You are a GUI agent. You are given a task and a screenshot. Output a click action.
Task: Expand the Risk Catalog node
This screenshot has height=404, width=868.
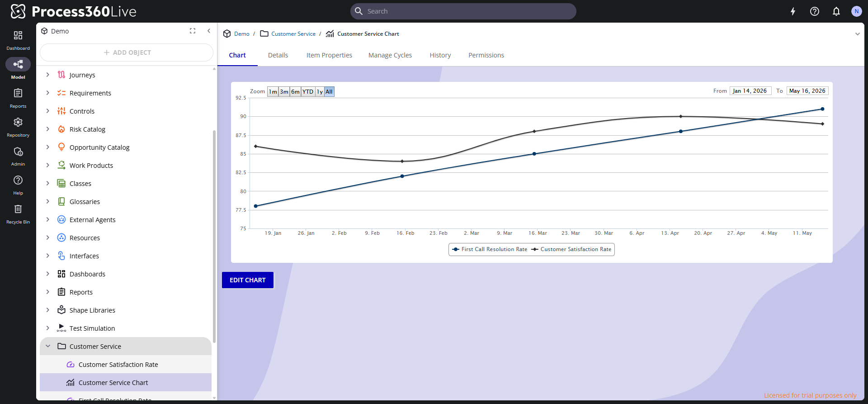pos(48,129)
